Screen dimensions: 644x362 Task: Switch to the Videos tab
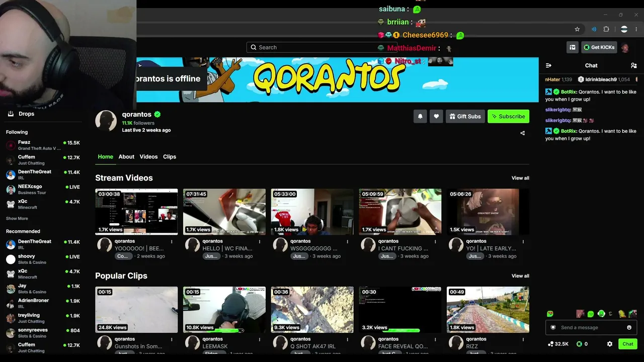[x=148, y=157]
